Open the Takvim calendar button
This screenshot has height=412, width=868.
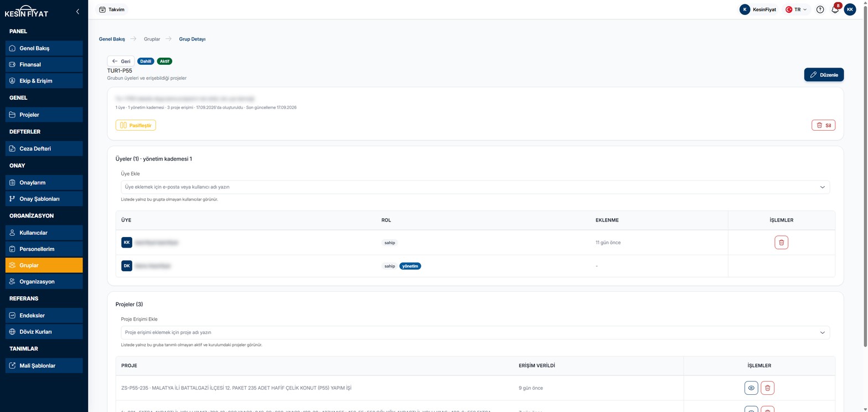point(111,9)
